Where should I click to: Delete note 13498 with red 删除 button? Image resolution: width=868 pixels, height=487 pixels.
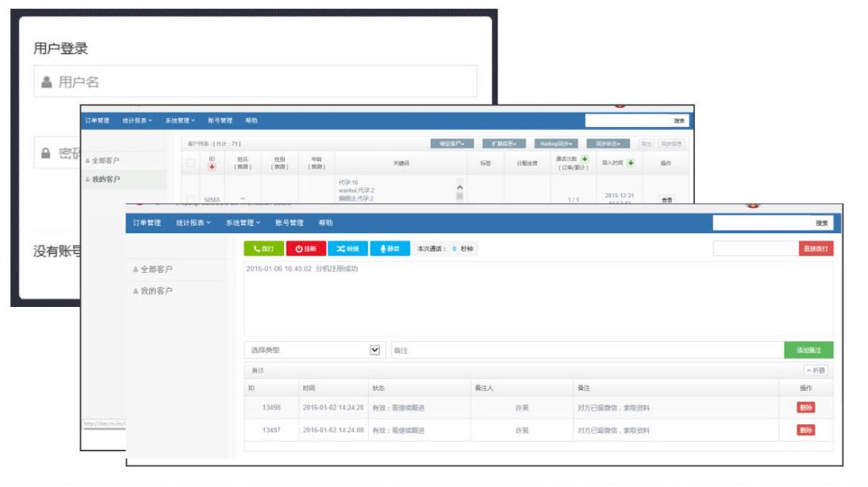805,408
